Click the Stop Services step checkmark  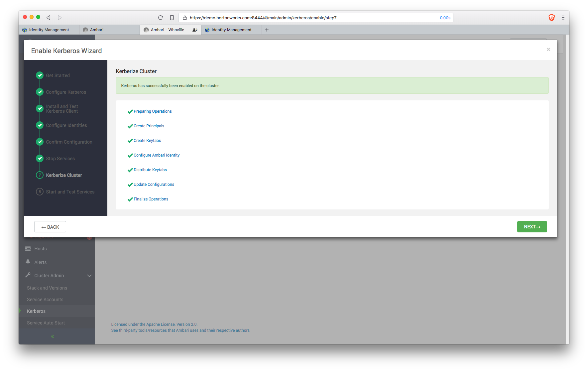[40, 159]
